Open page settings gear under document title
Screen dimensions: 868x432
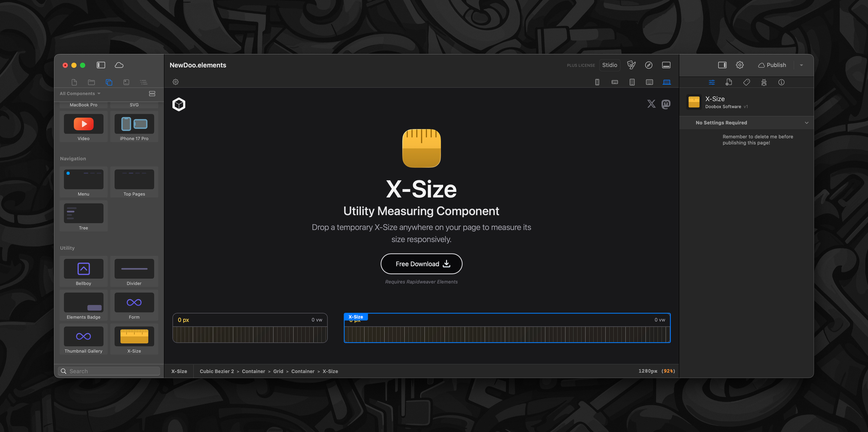pos(176,82)
